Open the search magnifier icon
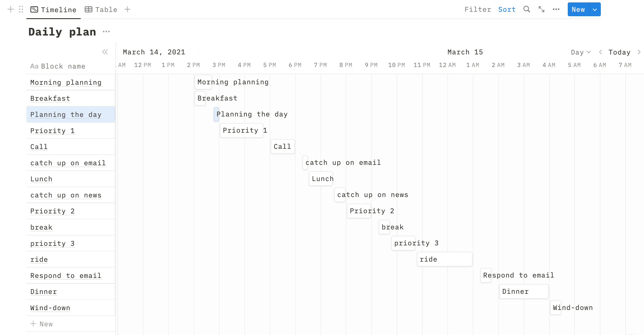The width and height of the screenshot is (644, 335). point(527,9)
